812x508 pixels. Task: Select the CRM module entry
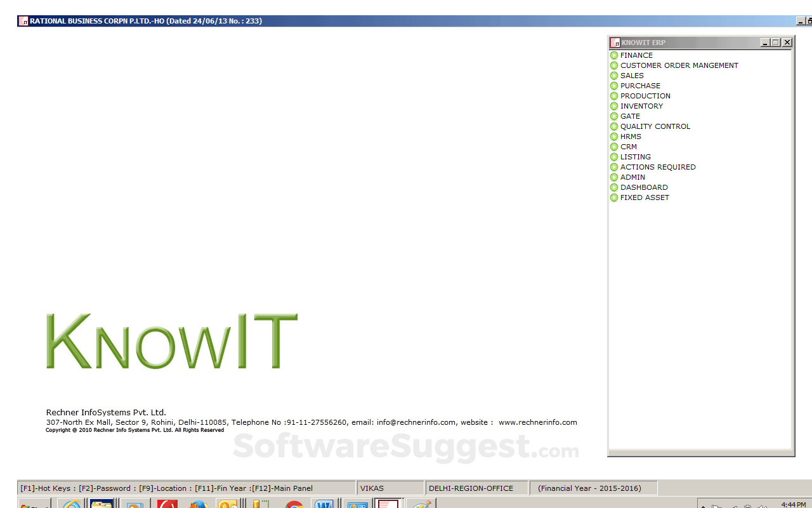point(628,147)
